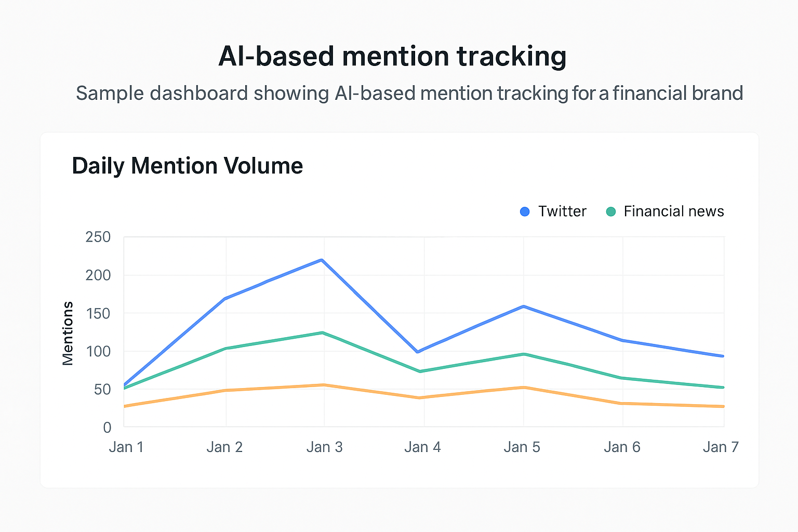Select the Twitter end point at Jan 7
Screen dimensions: 798x532
click(722, 356)
